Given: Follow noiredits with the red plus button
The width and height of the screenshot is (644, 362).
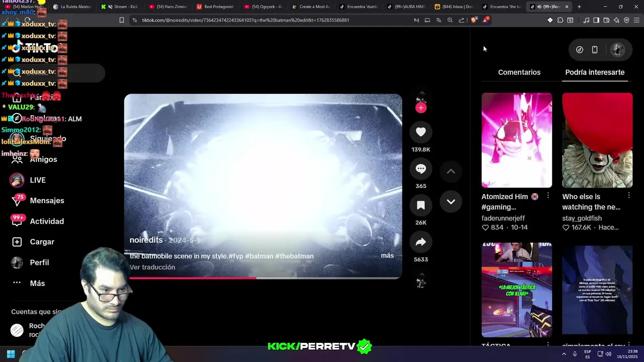Looking at the screenshot, I should coord(421,108).
